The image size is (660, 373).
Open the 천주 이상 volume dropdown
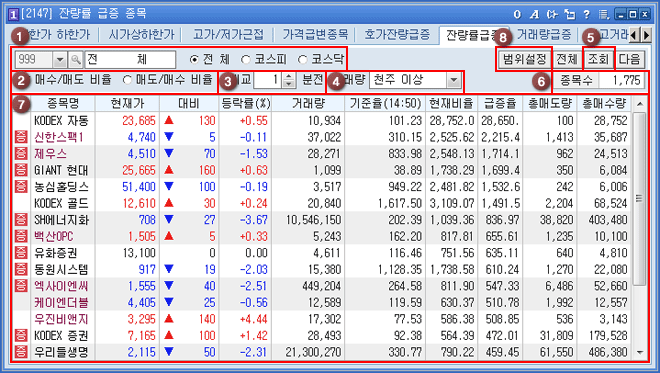point(454,80)
